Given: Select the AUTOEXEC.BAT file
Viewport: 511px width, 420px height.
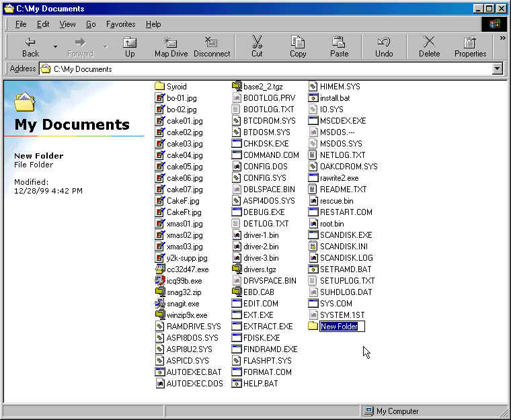Looking at the screenshot, I should pos(194,372).
